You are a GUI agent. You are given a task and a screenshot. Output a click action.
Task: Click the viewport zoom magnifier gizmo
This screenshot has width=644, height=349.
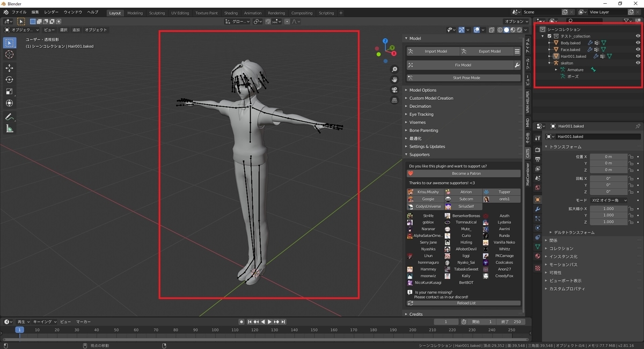[x=394, y=69]
